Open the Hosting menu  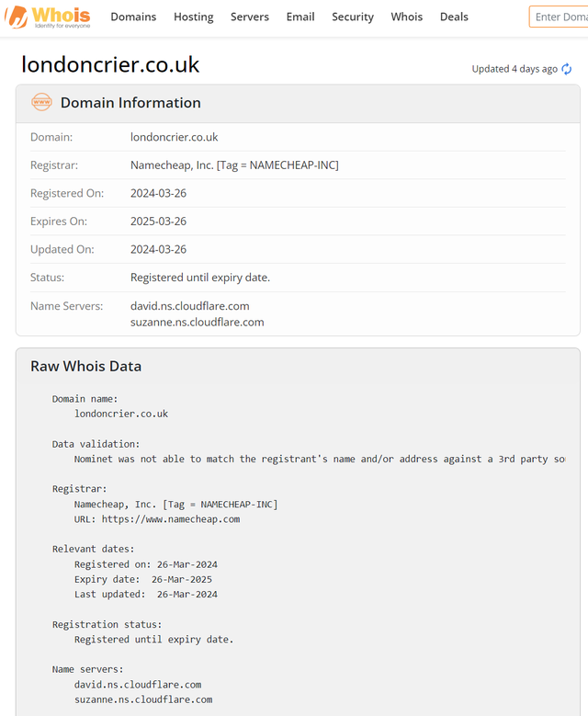pos(193,17)
